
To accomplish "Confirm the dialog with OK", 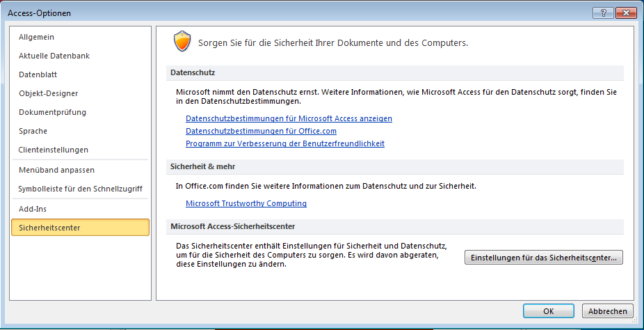I will [x=548, y=311].
